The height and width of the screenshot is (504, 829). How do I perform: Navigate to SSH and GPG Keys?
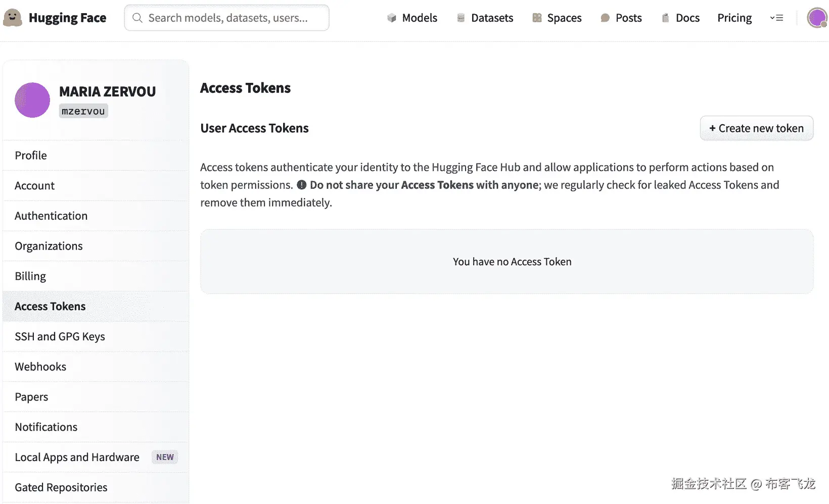click(x=60, y=337)
